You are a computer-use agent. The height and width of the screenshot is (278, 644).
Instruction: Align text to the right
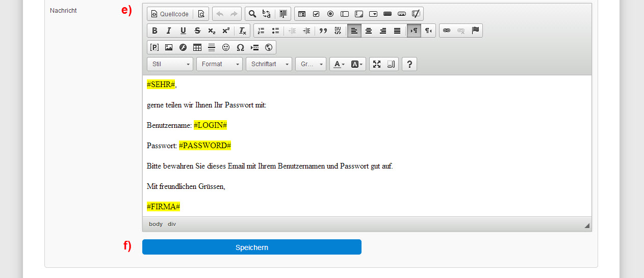tap(383, 31)
